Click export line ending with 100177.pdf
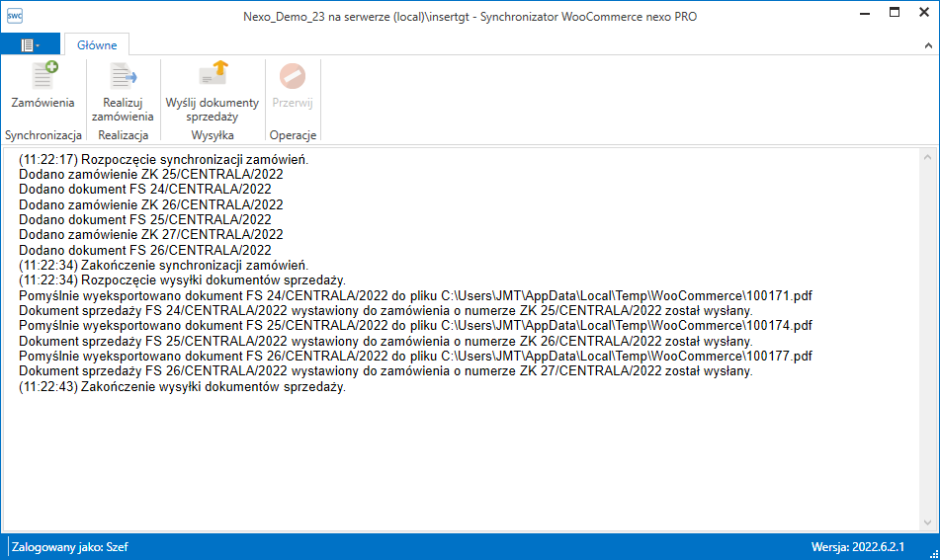Image resolution: width=940 pixels, height=560 pixels. 415,357
